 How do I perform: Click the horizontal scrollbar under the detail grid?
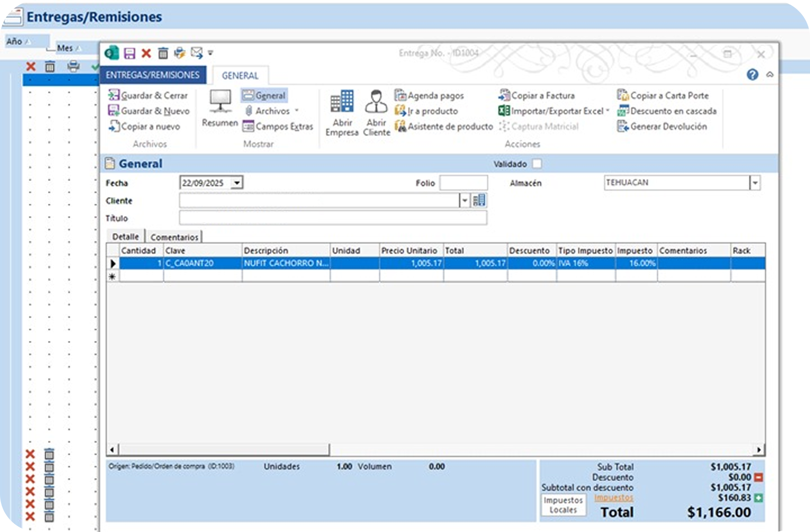tap(223, 449)
